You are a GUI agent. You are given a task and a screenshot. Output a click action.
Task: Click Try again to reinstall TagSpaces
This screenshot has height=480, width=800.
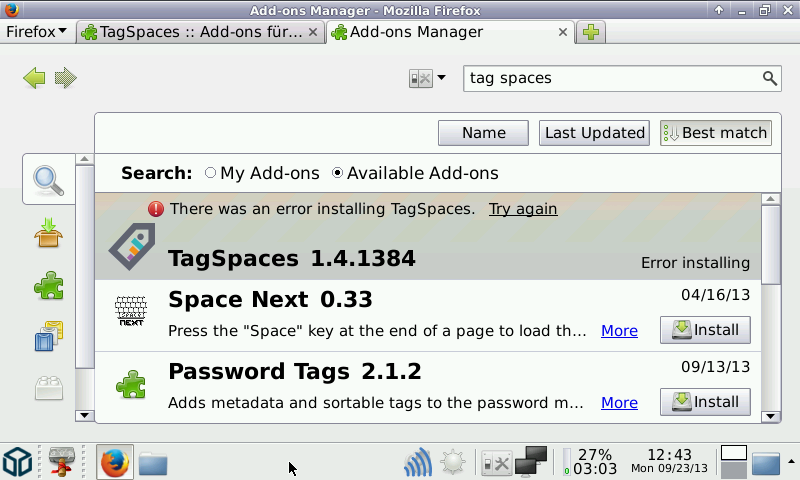coord(522,209)
